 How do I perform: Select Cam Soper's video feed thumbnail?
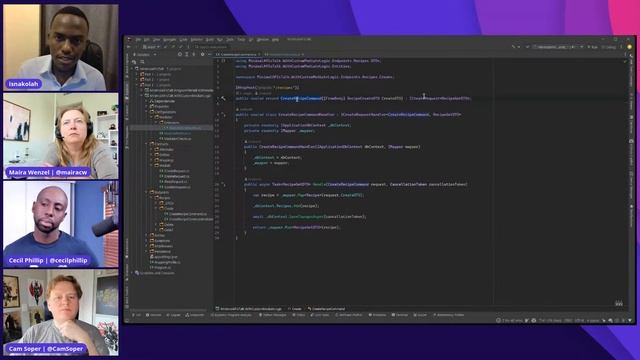[x=61, y=312]
